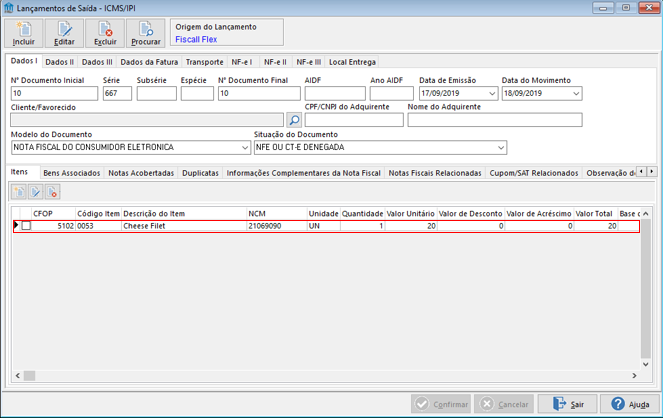Click the NCM column header
Viewport: 664px width, 418px height.
(x=277, y=214)
